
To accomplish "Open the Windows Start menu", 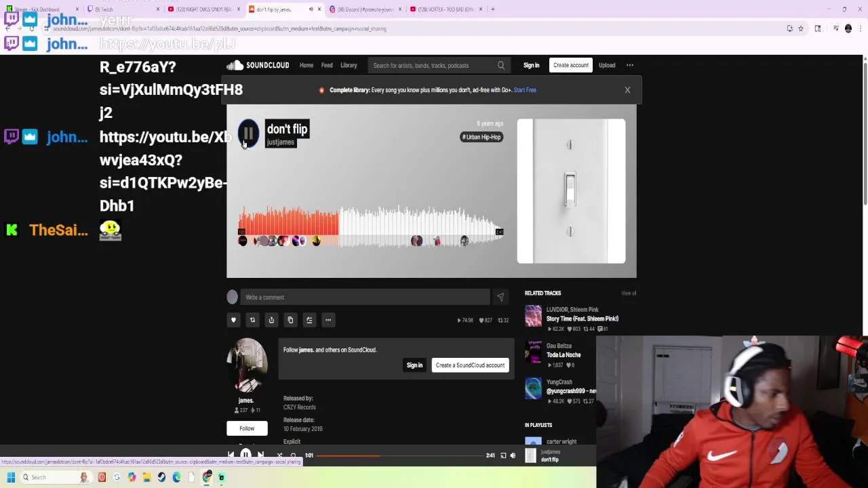I will (x=11, y=477).
